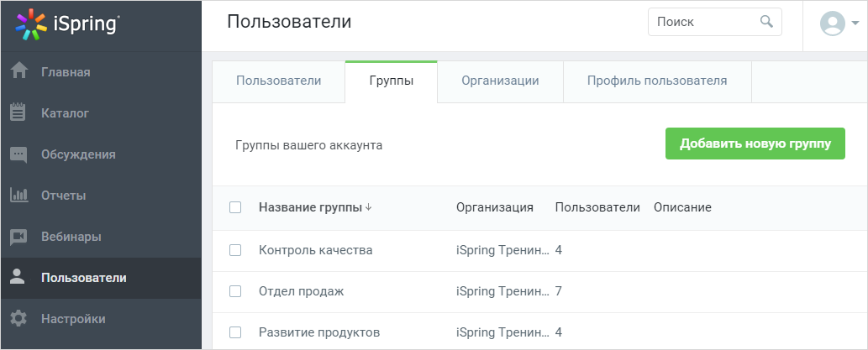
Task: Select the Пользователи sidebar item
Action: [x=101, y=278]
